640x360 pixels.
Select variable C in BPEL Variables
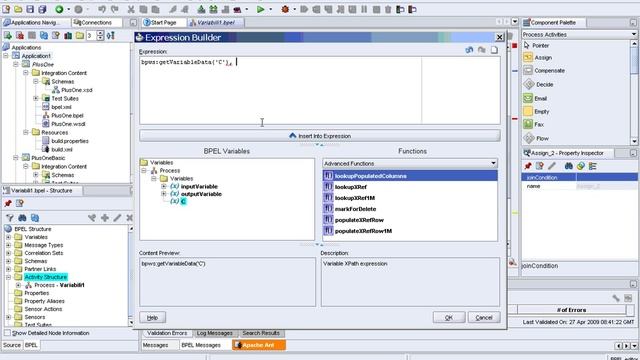[x=183, y=202]
